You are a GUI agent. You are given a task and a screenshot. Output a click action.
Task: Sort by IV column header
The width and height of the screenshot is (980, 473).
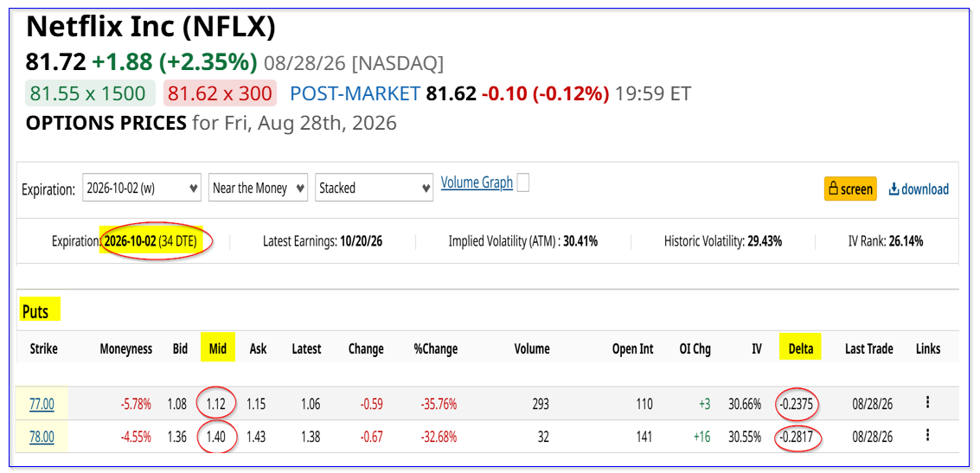(x=756, y=348)
